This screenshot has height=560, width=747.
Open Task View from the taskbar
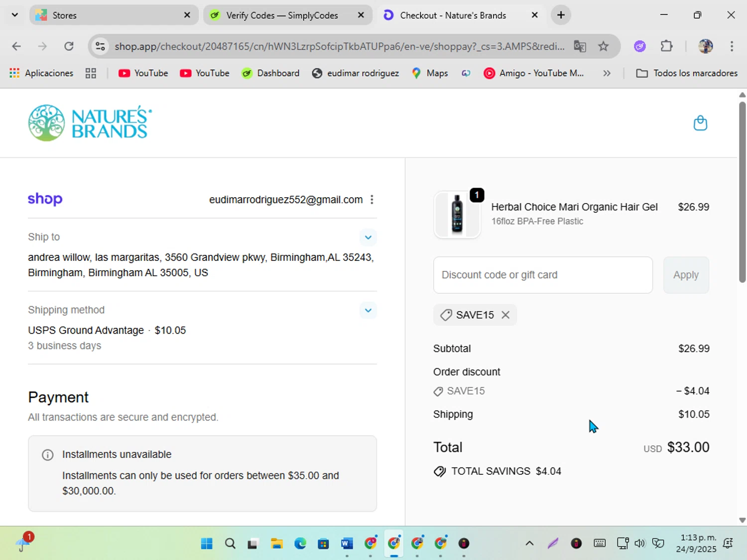(x=253, y=543)
